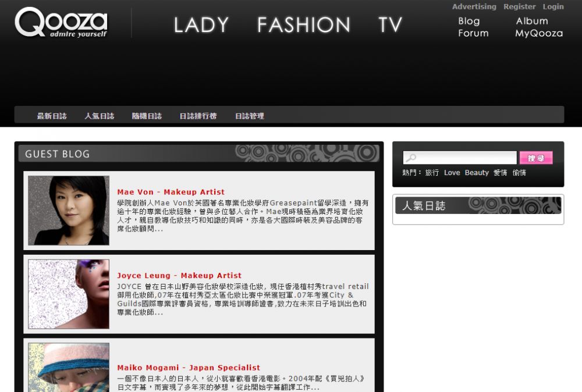
Task: Click Maiko Mogami's blog description text
Action: 242,383
